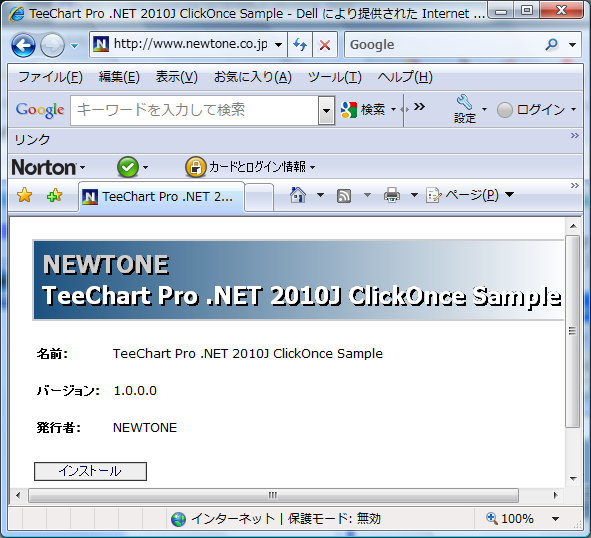Open カードとログイン情報 menu
Viewport: 591px width, 538px height.
pos(262,167)
